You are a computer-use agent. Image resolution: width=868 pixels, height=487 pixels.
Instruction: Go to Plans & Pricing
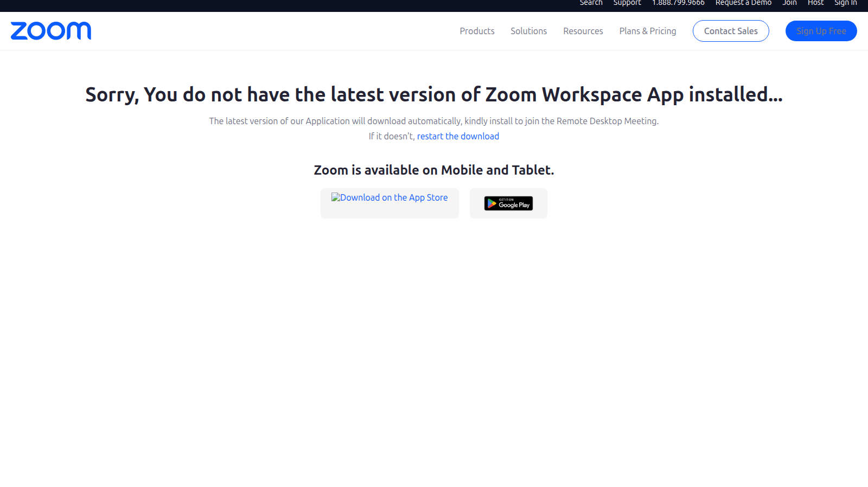pyautogui.click(x=648, y=31)
